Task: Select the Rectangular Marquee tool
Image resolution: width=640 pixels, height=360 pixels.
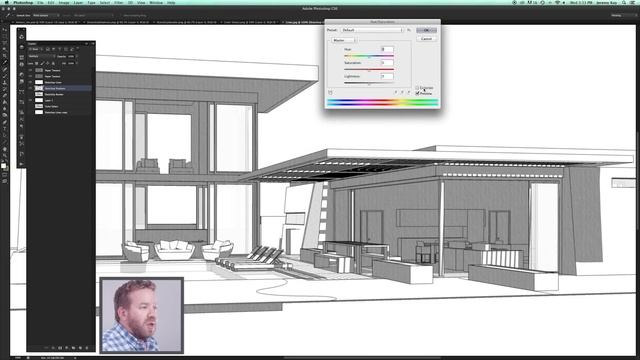Action: [x=5, y=36]
